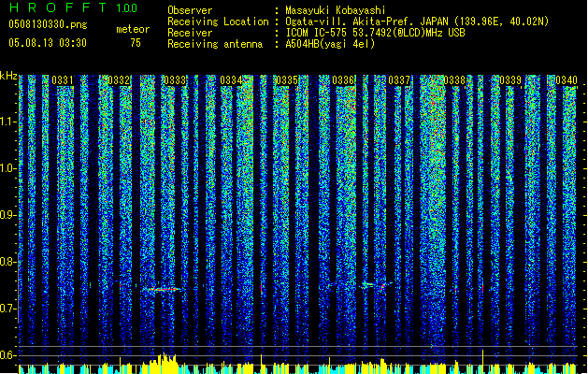Click the 0335 time marker
588x374 pixels.
[287, 80]
